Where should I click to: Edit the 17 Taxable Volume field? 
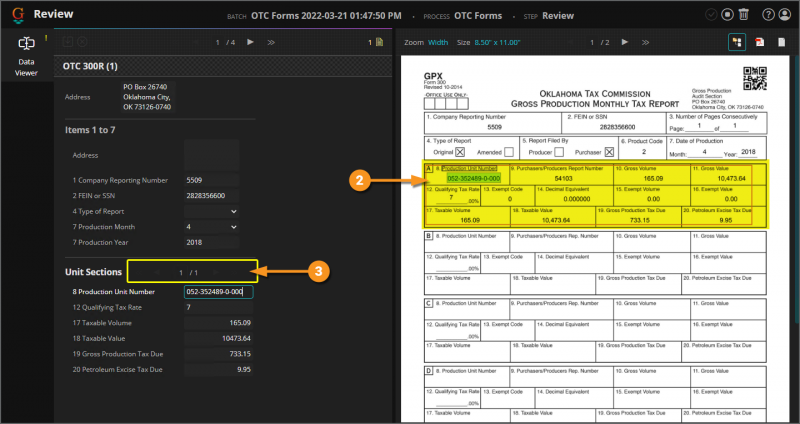pos(218,323)
